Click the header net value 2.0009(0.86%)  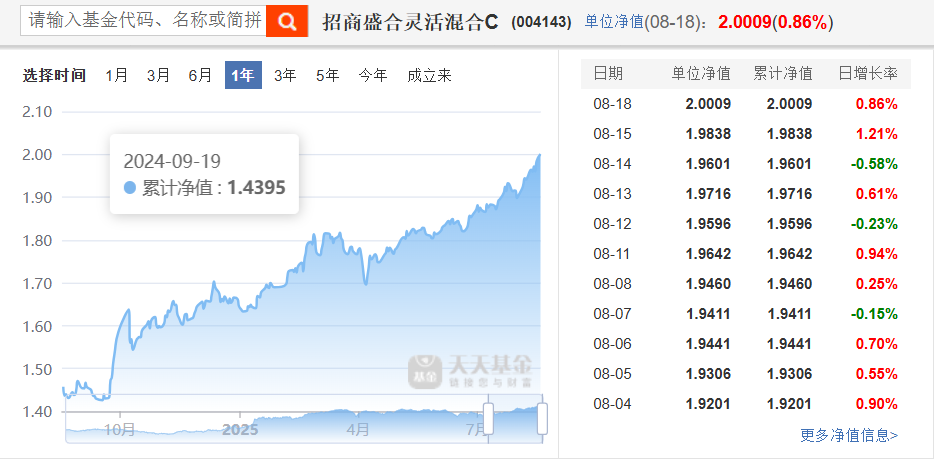tap(776, 22)
